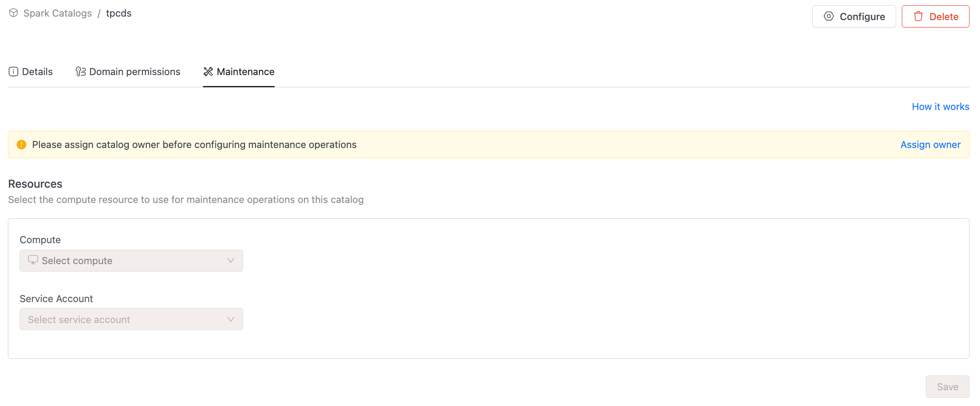The image size is (980, 406).
Task: Click the tpcds breadcrumb item
Action: tap(118, 13)
